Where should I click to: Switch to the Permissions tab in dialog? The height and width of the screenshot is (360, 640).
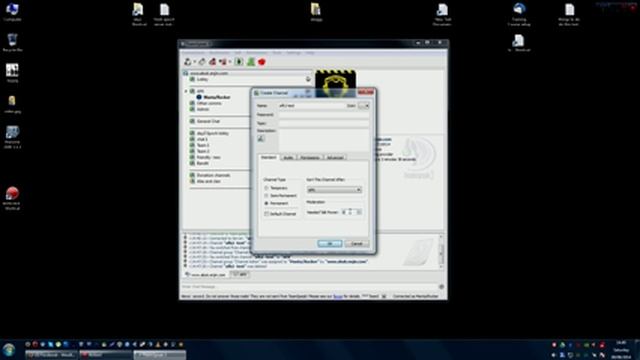(310, 158)
